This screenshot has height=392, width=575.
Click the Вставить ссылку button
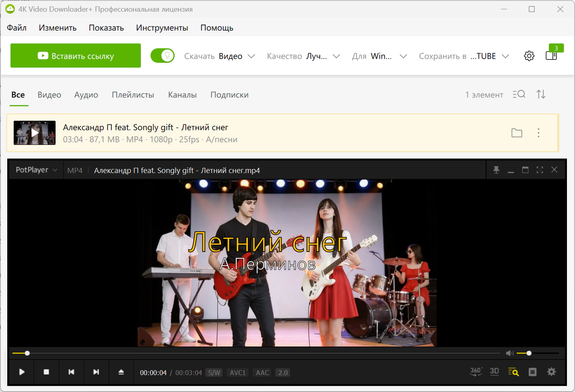[x=76, y=56]
